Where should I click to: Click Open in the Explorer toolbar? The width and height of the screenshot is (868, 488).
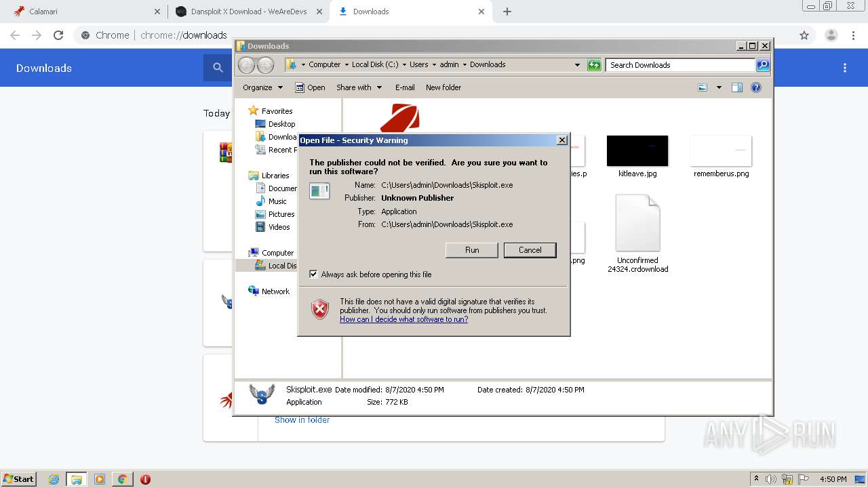[310, 87]
